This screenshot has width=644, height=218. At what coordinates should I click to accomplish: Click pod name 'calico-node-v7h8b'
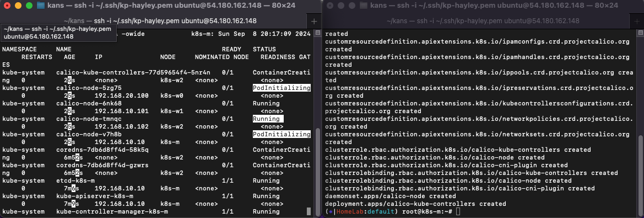pos(89,135)
